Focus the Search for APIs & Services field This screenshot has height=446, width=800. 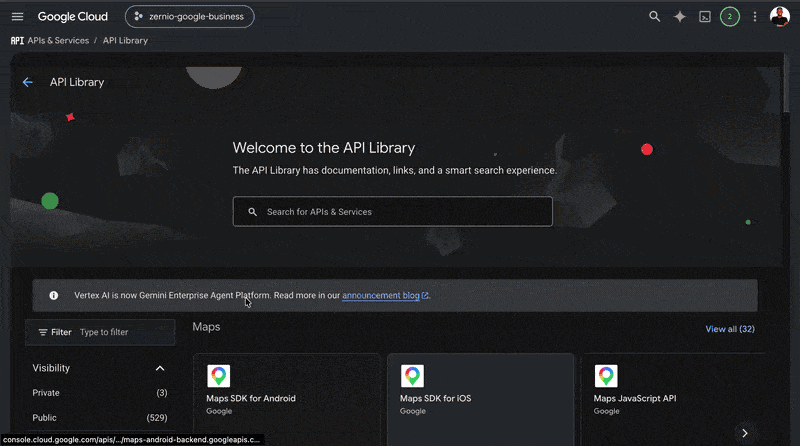(393, 211)
